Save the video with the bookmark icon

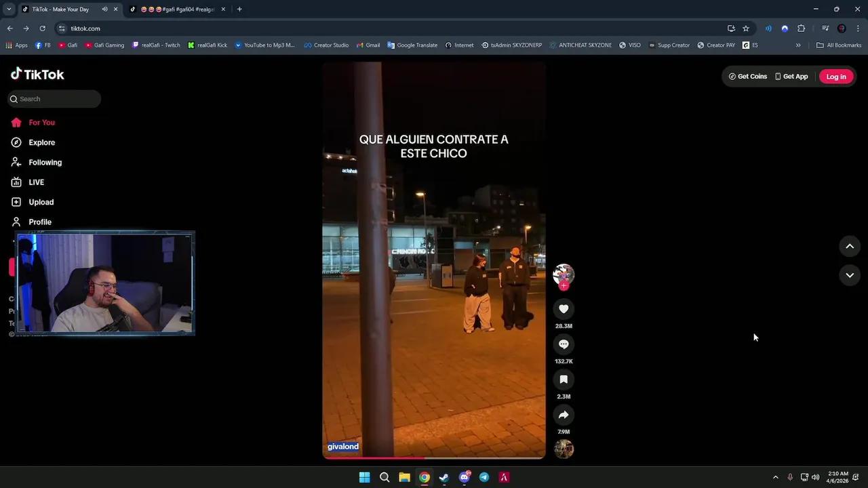pos(564,379)
